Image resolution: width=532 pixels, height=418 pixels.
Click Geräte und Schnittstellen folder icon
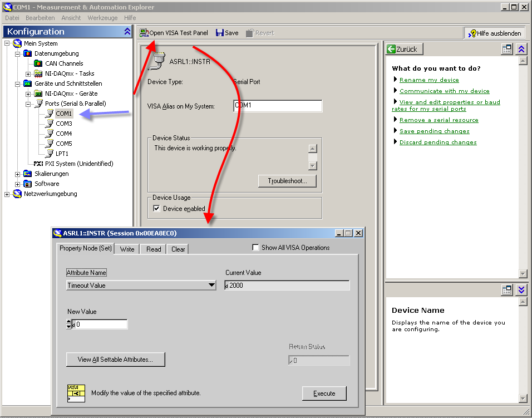(x=27, y=83)
